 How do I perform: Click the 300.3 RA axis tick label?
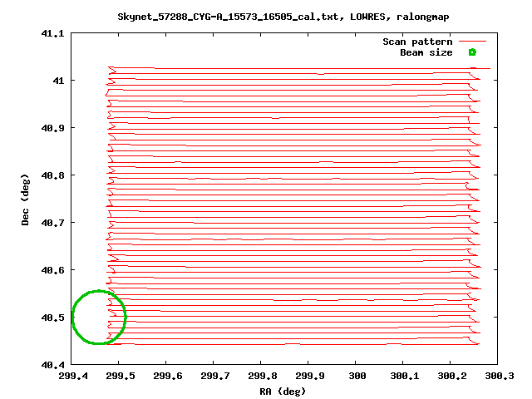pyautogui.click(x=500, y=376)
